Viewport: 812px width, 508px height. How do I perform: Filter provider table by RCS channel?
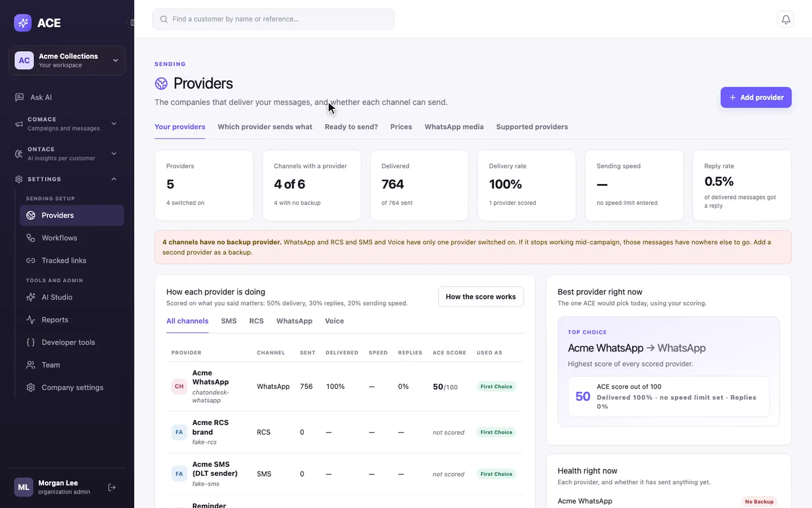(x=257, y=321)
